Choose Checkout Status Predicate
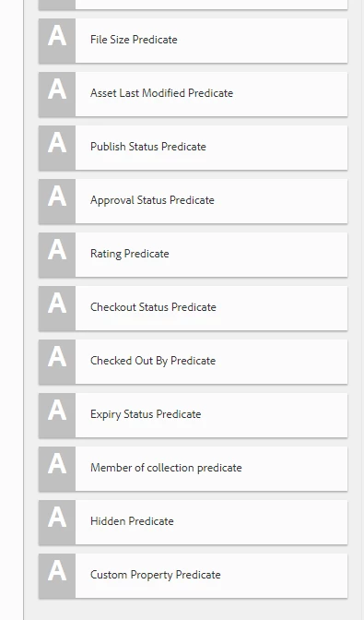 coord(193,308)
